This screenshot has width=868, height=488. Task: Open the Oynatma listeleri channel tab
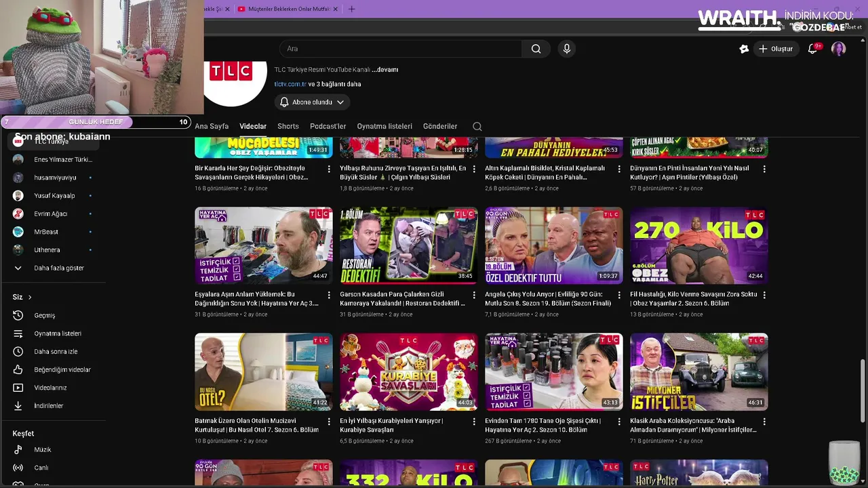[x=384, y=126]
